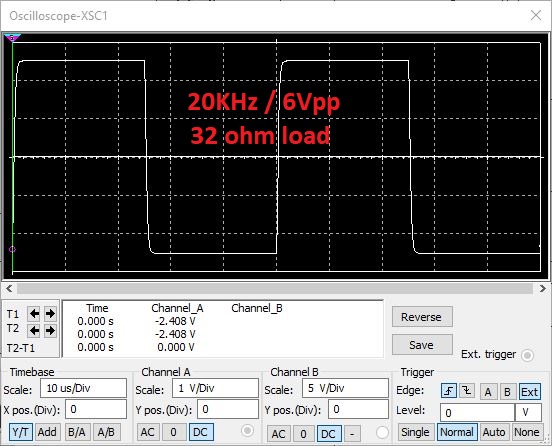Image resolution: width=552 pixels, height=446 pixels.
Task: Set Channel A coupling to 0
Action: pos(174,432)
